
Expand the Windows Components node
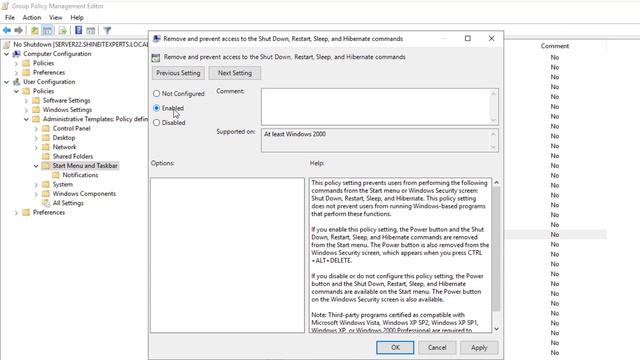[36, 194]
